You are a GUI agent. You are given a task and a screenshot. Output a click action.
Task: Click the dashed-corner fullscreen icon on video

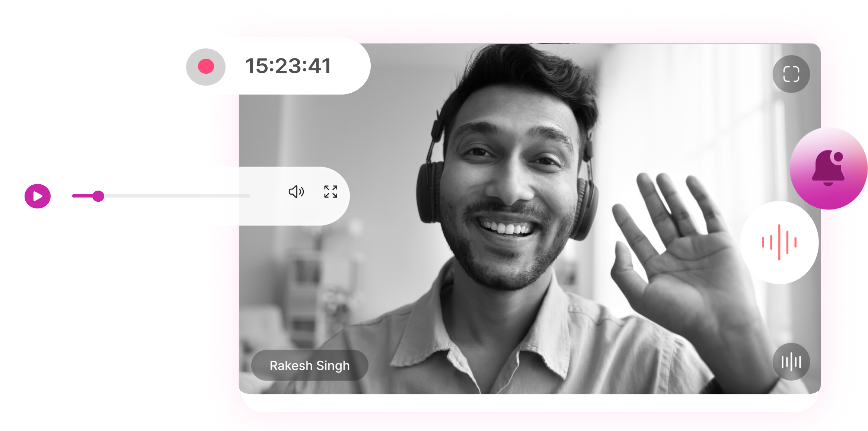pos(791,74)
